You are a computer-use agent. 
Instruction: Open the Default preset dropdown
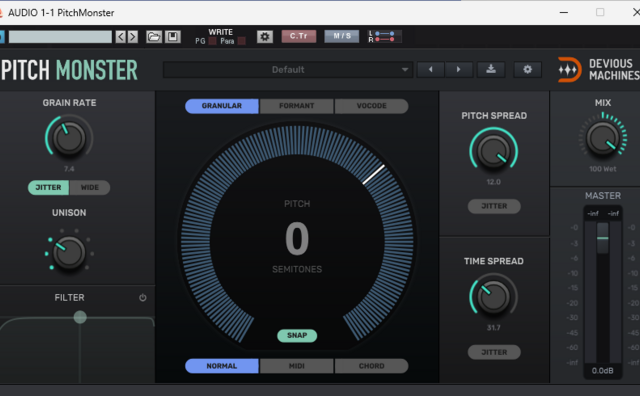pyautogui.click(x=288, y=69)
